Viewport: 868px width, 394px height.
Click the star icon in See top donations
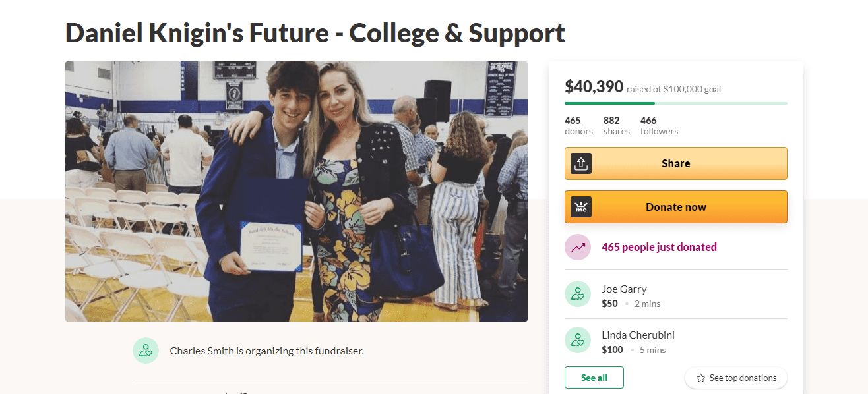[701, 378]
